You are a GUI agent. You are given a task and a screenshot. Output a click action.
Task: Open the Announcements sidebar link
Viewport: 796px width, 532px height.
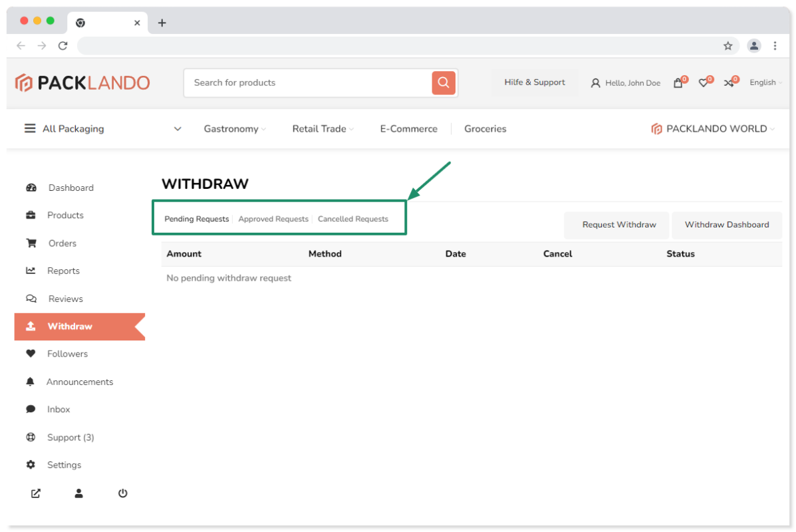(80, 382)
